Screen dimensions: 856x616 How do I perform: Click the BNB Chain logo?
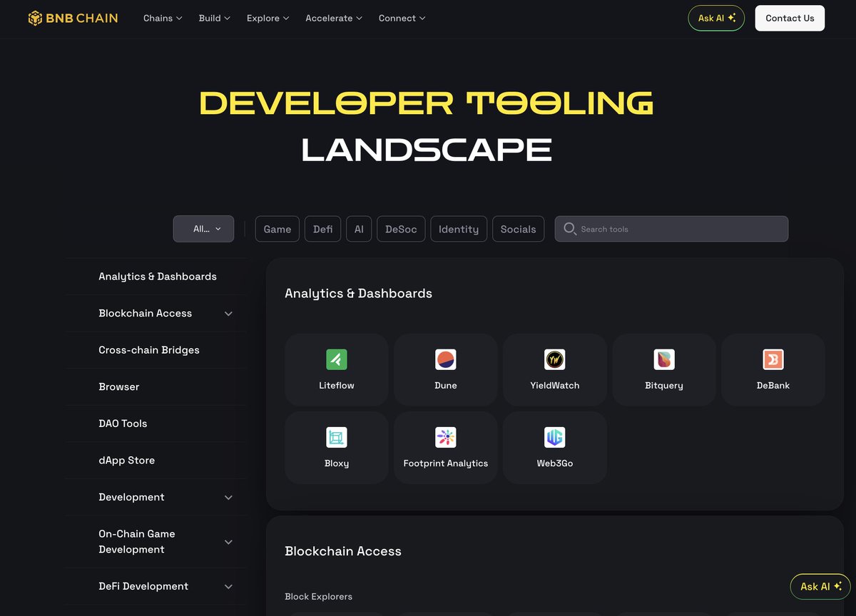click(x=73, y=18)
